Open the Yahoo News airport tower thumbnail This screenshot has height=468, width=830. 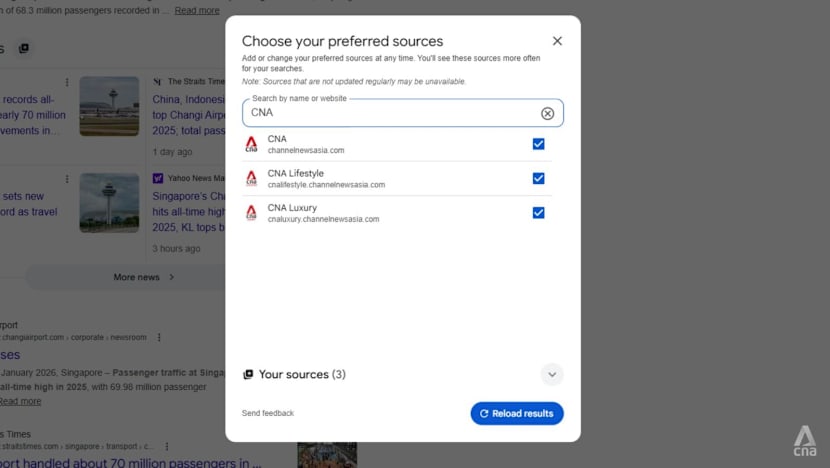(x=109, y=203)
